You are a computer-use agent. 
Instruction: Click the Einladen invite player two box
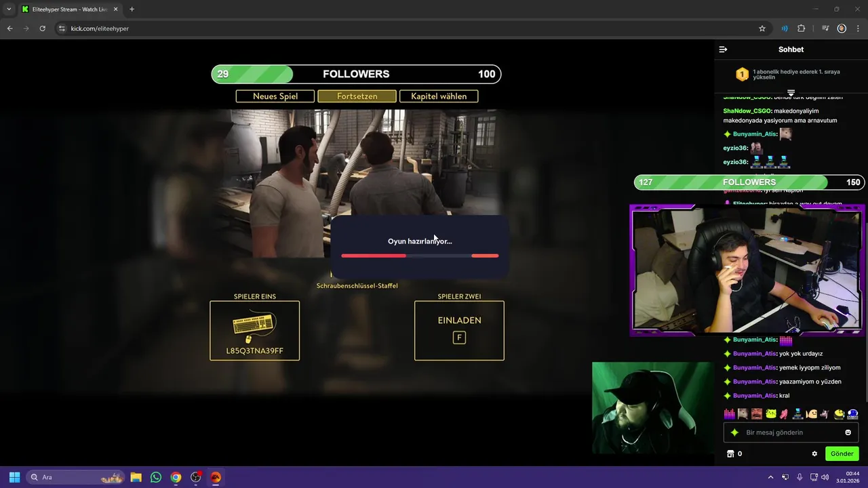tap(459, 331)
